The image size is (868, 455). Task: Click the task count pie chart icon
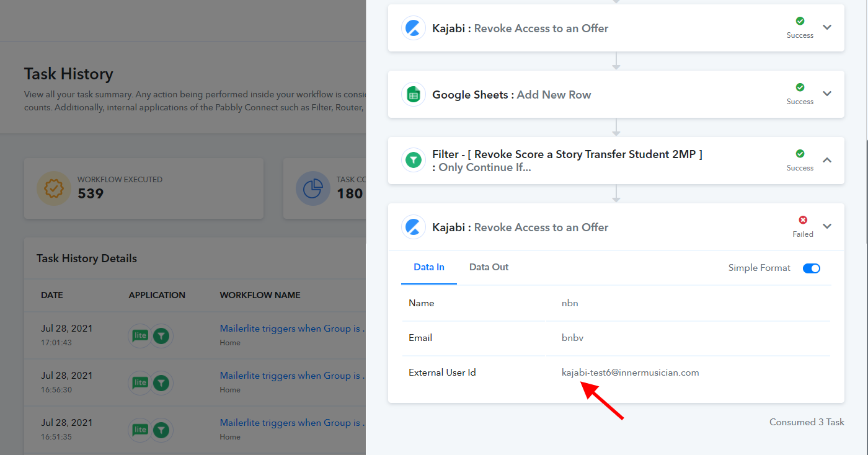[312, 188]
